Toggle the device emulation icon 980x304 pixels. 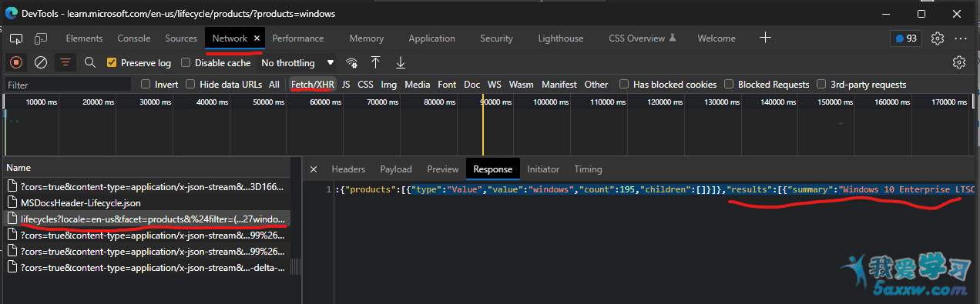coord(41,38)
